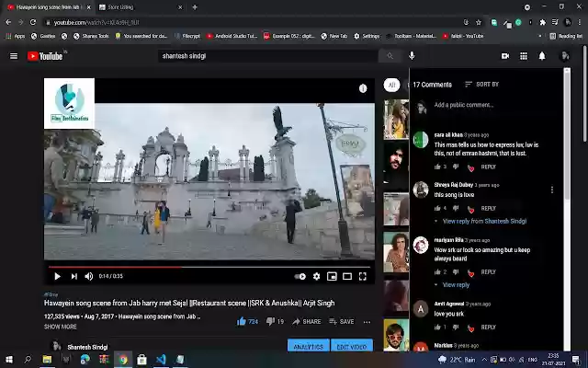Screen dimensions: 588x368
Task: Mute the video volume
Action: click(88, 276)
